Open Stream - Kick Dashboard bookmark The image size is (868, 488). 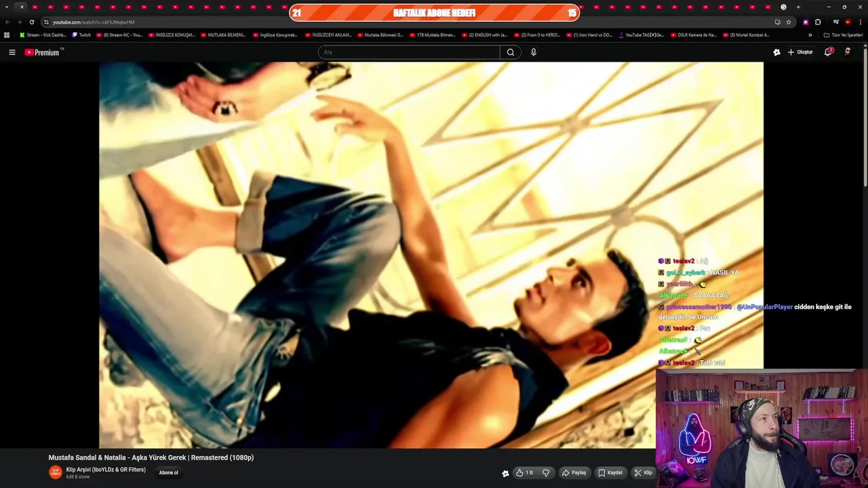pos(43,35)
